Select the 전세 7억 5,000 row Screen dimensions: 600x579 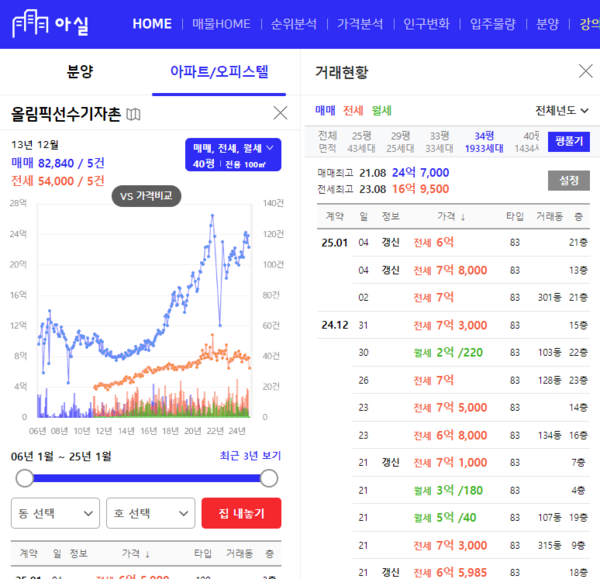click(x=471, y=408)
